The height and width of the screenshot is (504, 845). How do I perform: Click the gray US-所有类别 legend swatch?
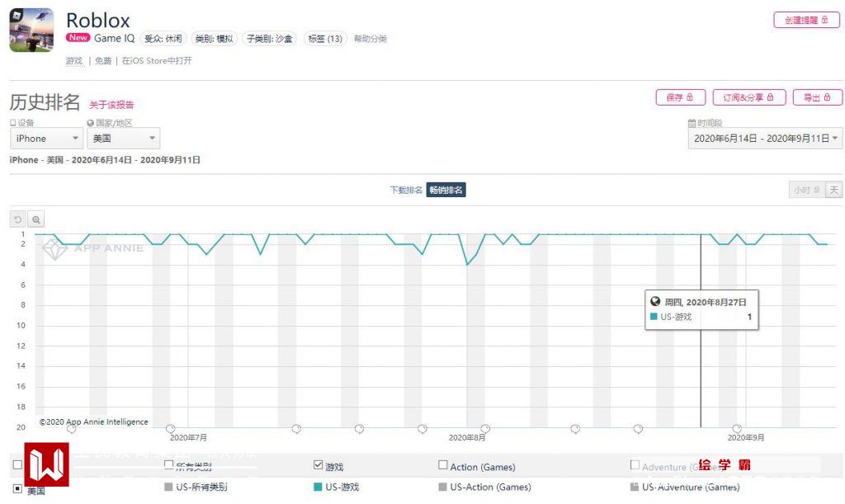[168, 487]
